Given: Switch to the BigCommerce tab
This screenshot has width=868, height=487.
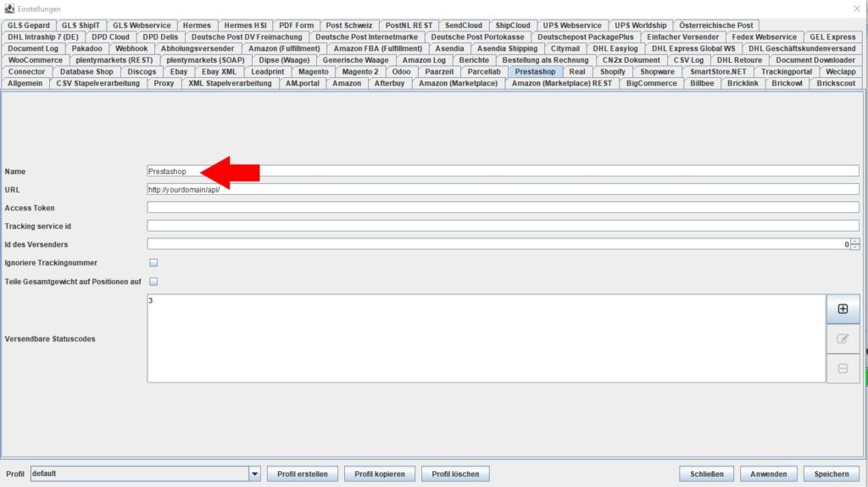Looking at the screenshot, I should [652, 83].
